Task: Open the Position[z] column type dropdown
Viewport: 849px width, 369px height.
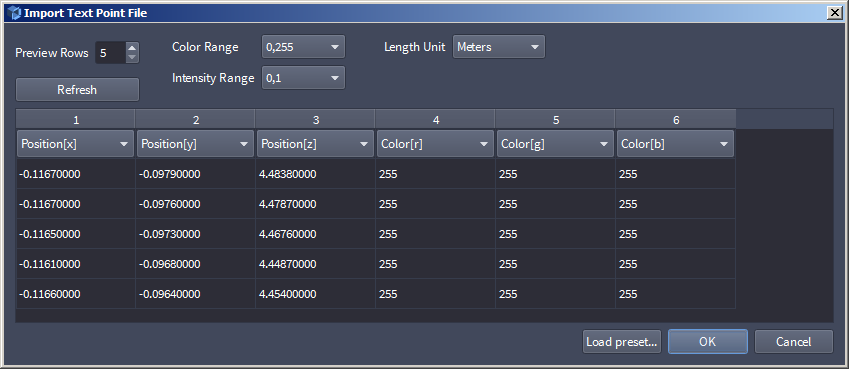Action: click(316, 144)
